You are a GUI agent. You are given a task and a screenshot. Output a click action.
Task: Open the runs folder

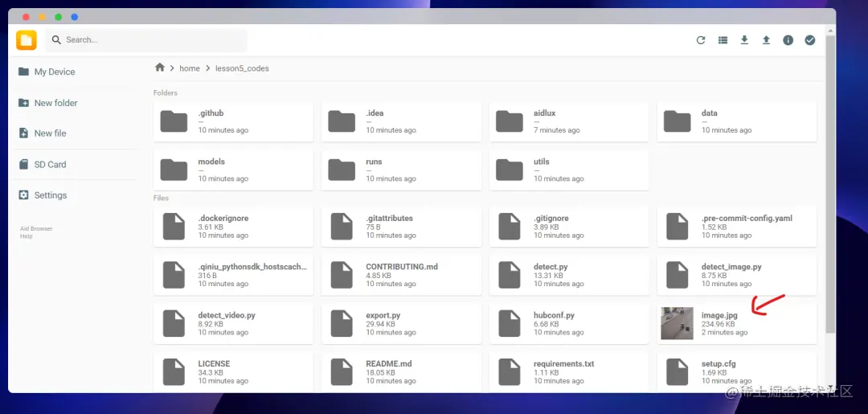point(401,170)
